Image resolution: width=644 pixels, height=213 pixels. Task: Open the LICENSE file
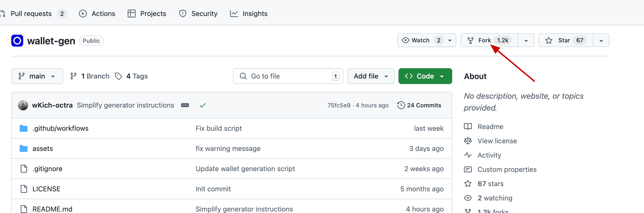[46, 189]
